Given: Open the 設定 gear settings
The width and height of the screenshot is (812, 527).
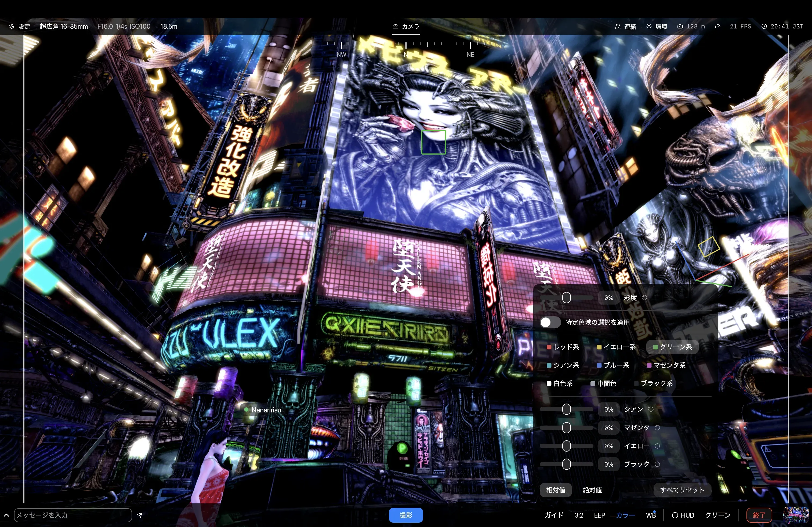Looking at the screenshot, I should click(19, 27).
